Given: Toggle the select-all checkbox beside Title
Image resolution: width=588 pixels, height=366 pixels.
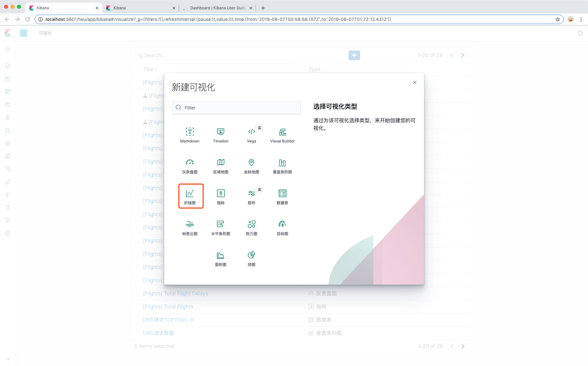Looking at the screenshot, I should [137, 69].
